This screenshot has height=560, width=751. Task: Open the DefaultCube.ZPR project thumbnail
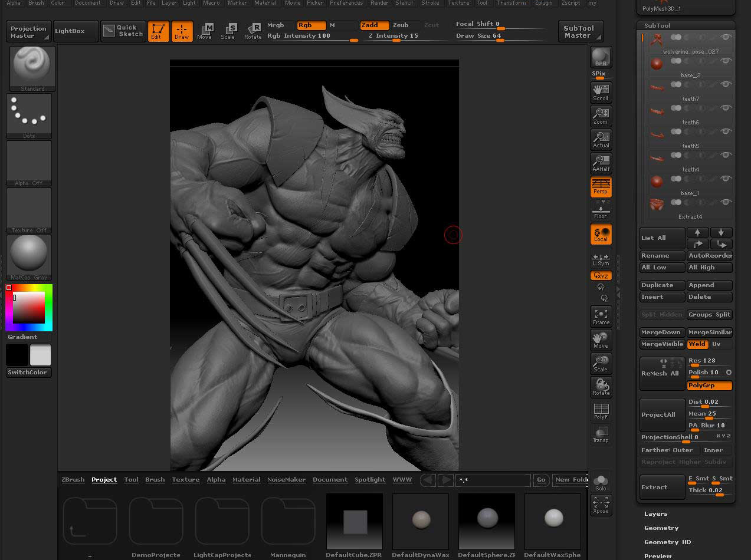pos(355,522)
